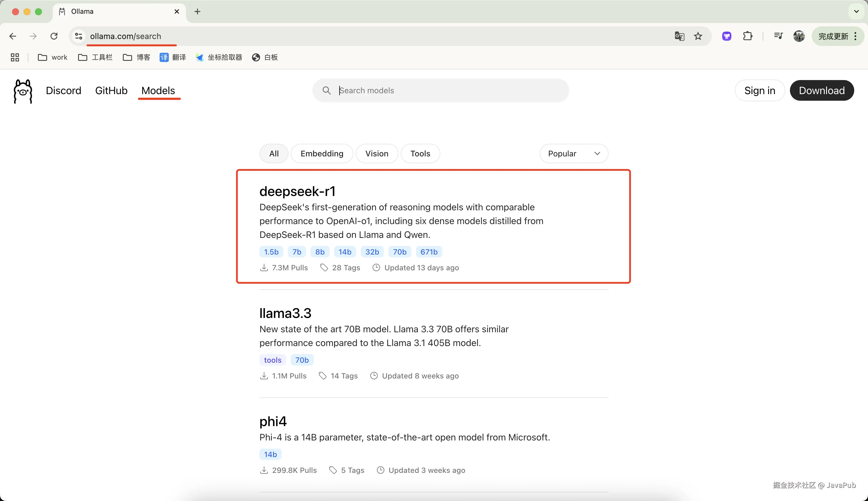Open the extensions puzzle icon
The image size is (868, 501).
pos(747,36)
